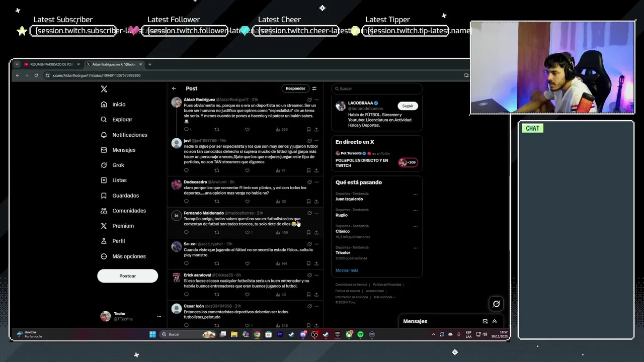Show hidden system tray icons
The image size is (644, 362).
pos(434,334)
